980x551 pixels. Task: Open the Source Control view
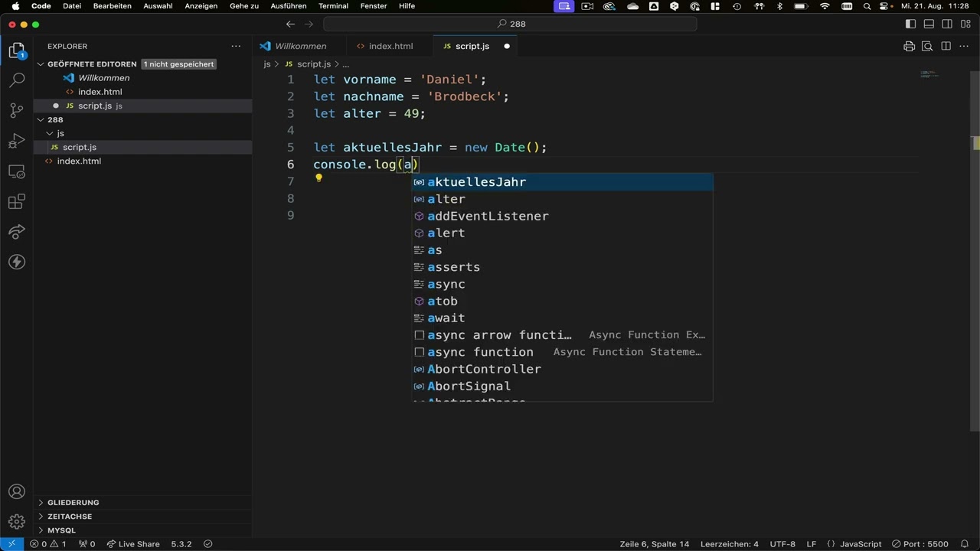point(17,111)
